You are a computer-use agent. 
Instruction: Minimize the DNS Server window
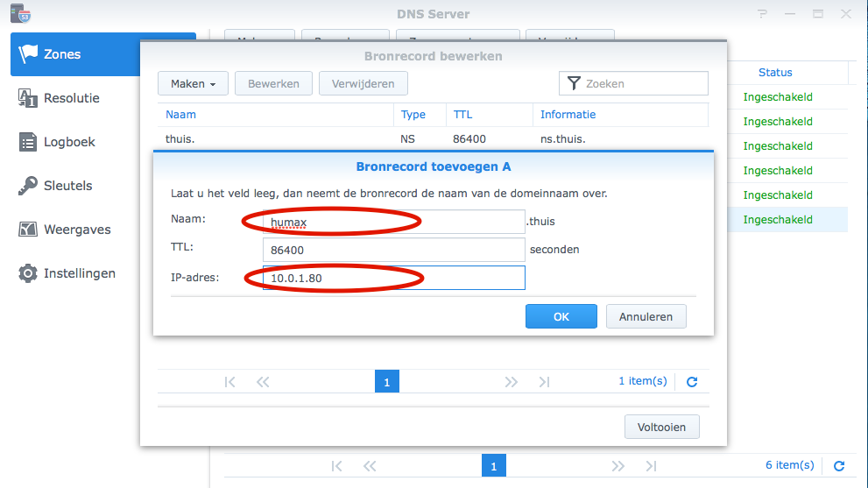(790, 14)
